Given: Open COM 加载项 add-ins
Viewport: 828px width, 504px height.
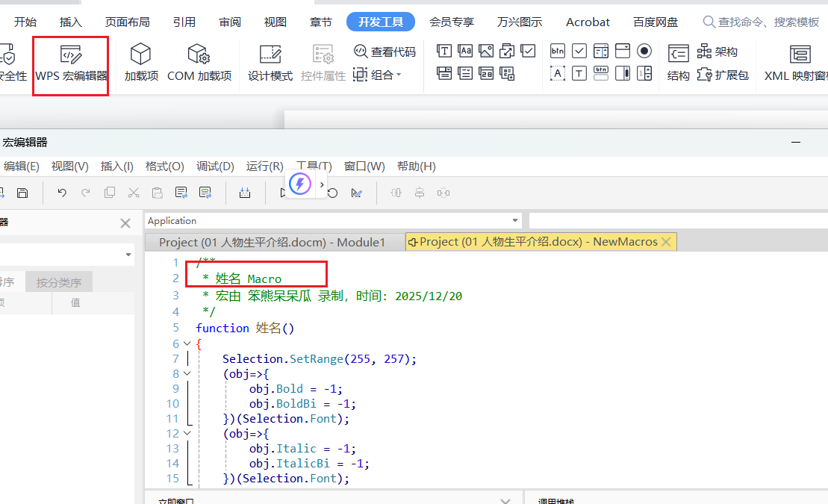Looking at the screenshot, I should coord(199,63).
